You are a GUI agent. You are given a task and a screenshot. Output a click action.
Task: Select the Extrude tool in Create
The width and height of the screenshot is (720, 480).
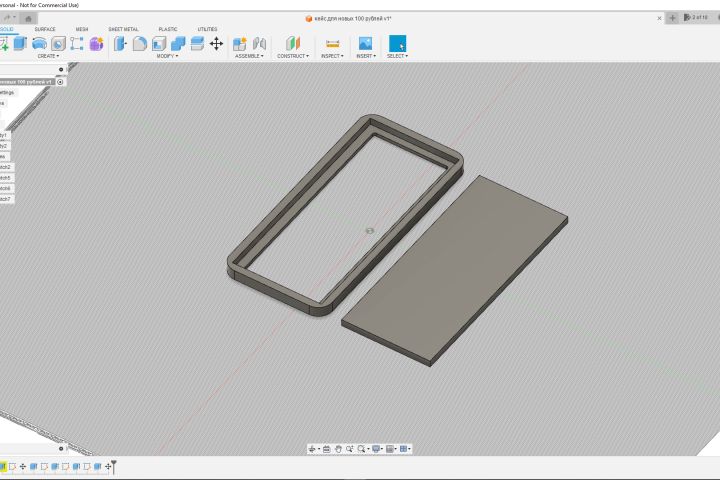pos(22,43)
